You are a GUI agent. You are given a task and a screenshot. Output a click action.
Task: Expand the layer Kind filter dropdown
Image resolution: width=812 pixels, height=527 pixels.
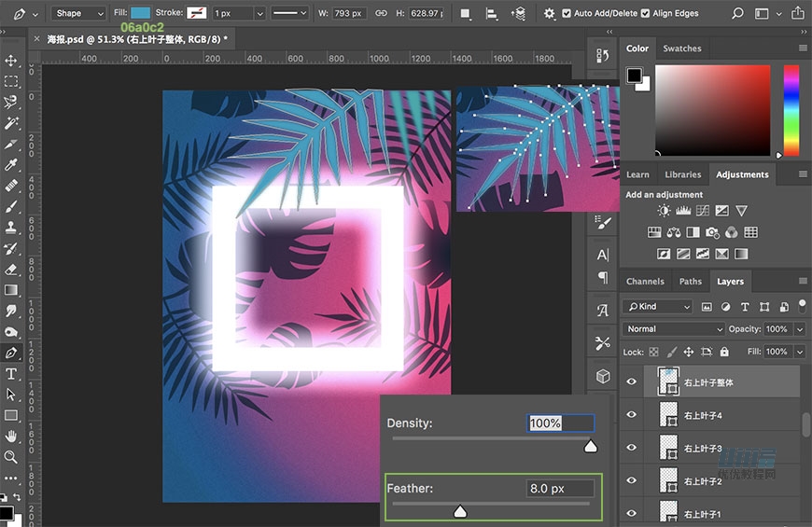click(658, 307)
